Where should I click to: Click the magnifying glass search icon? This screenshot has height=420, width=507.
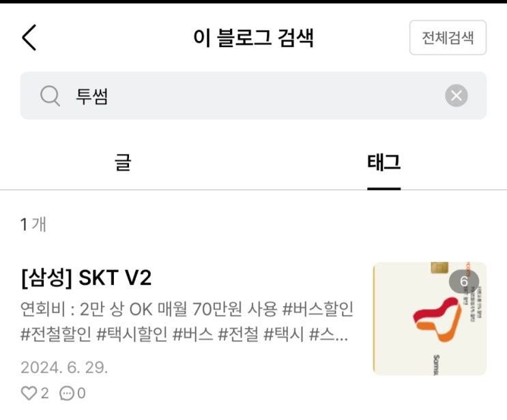click(50, 96)
